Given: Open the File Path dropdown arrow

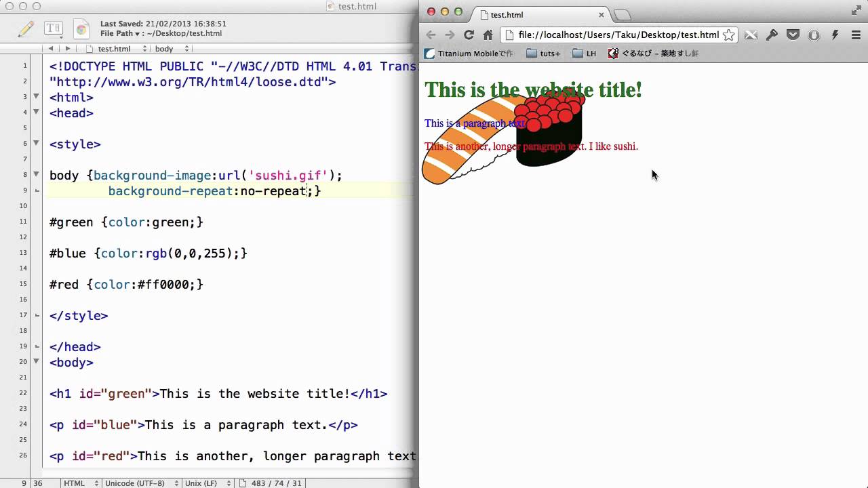Looking at the screenshot, I should [138, 34].
